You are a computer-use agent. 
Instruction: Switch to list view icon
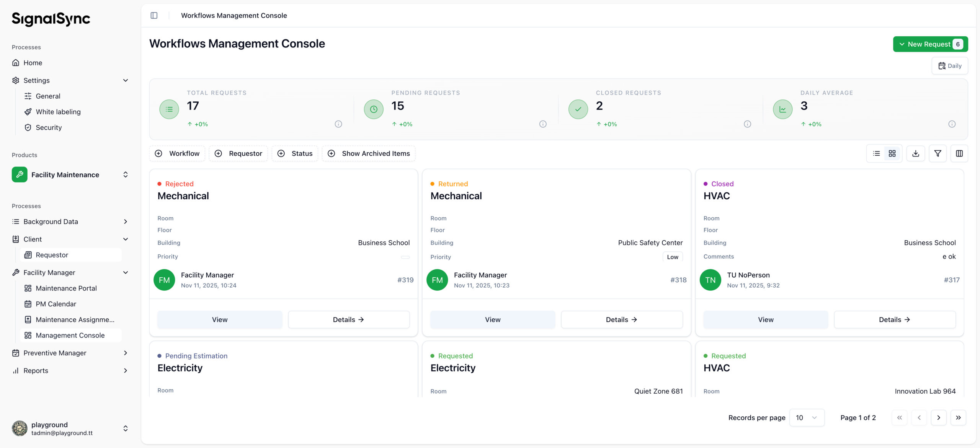click(x=876, y=153)
